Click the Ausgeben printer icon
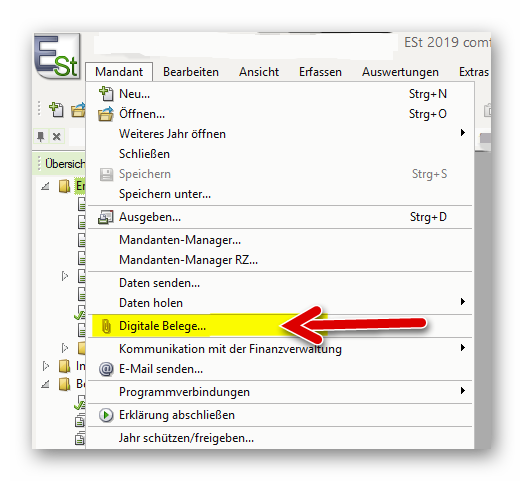Viewport: 523px width, 481px height. 106,217
